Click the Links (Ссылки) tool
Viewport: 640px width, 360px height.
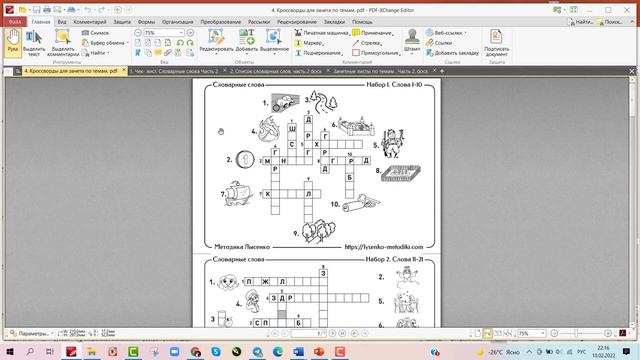[x=439, y=42]
